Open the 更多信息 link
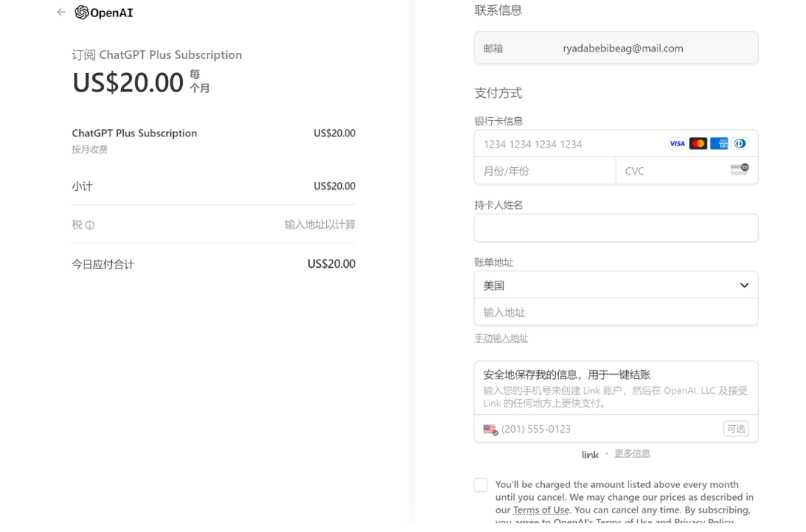 [x=632, y=454]
